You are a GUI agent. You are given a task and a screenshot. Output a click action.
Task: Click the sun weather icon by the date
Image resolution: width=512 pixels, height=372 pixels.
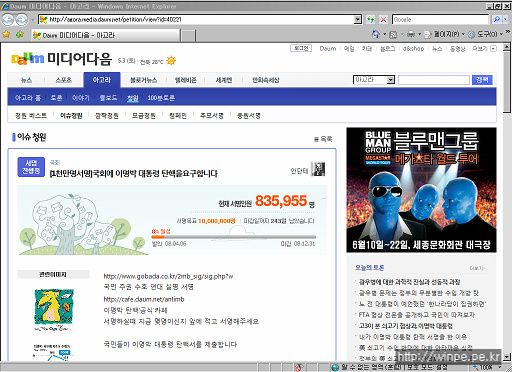coord(171,61)
